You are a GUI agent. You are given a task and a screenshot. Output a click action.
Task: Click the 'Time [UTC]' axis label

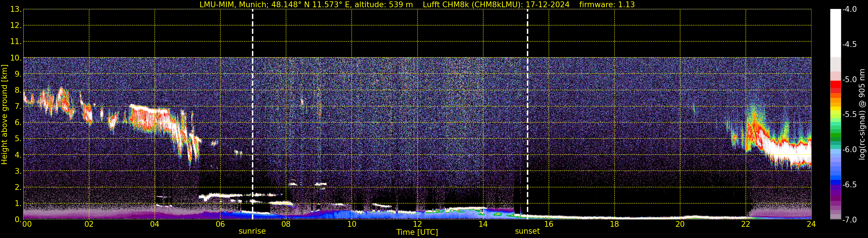click(417, 232)
